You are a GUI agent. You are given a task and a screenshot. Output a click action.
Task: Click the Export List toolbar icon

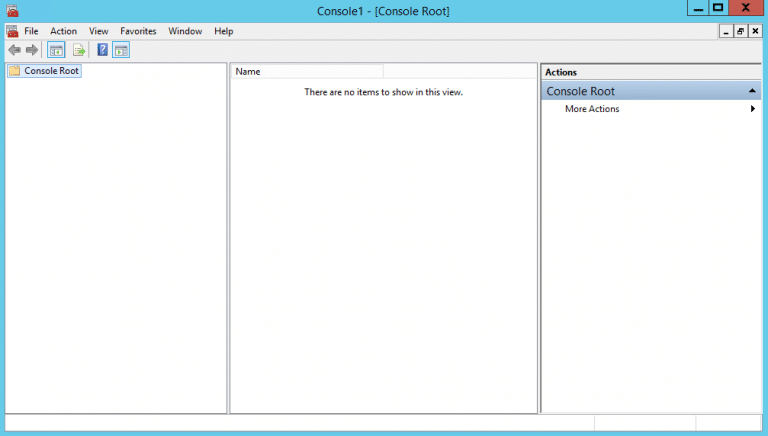click(79, 50)
